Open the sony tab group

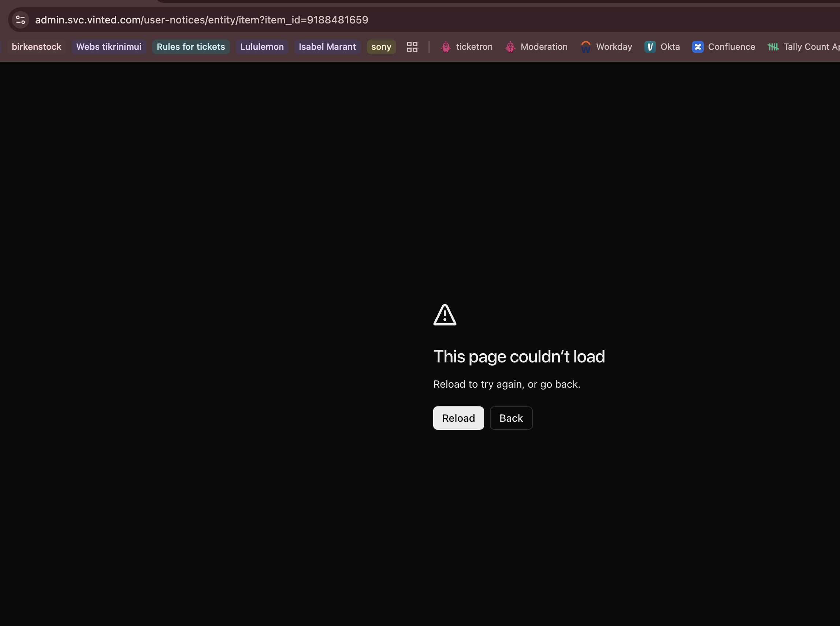[381, 46]
